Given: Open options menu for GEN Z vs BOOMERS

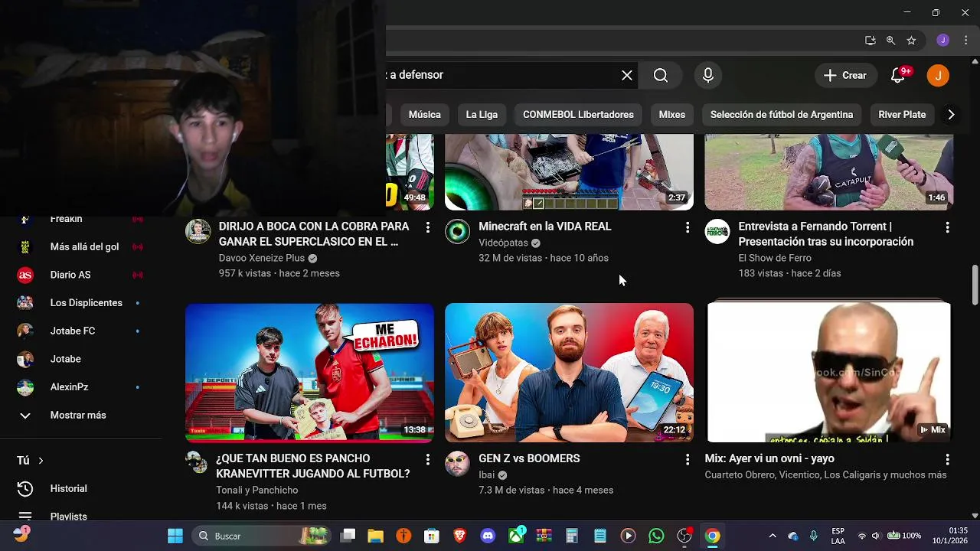Looking at the screenshot, I should [x=687, y=459].
